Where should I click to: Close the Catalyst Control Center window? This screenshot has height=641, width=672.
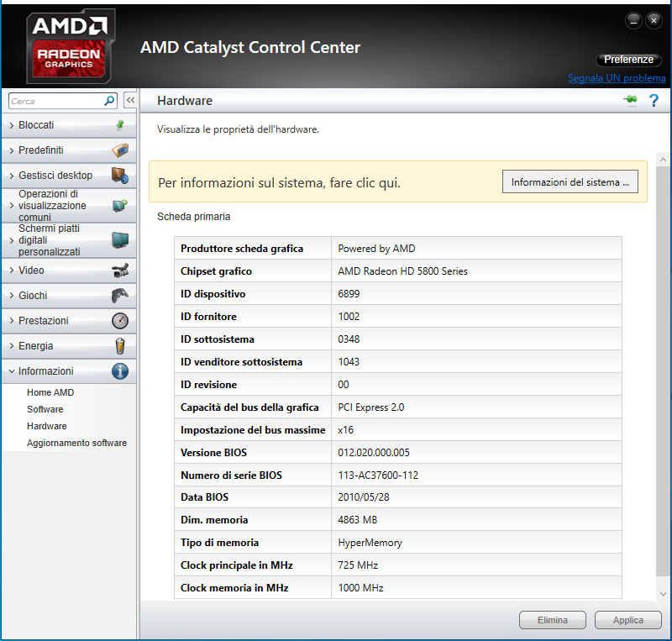pos(654,20)
